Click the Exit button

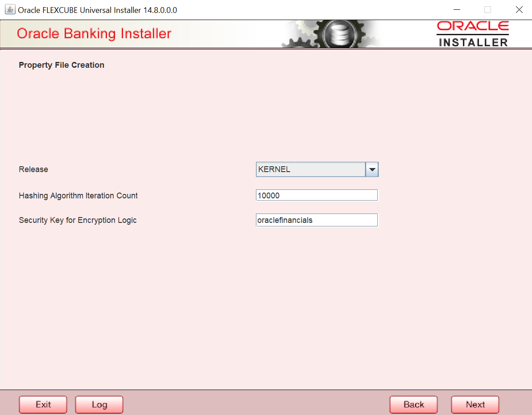click(x=43, y=404)
